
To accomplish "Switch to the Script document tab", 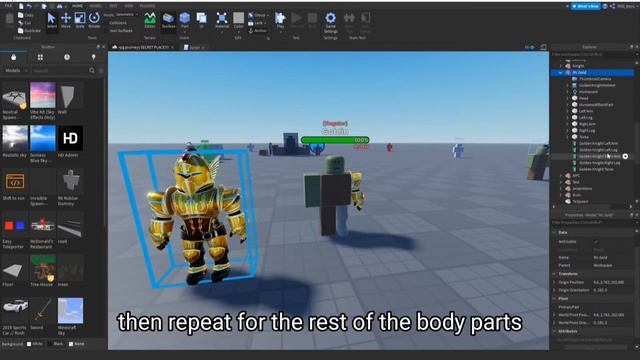I will click(194, 47).
